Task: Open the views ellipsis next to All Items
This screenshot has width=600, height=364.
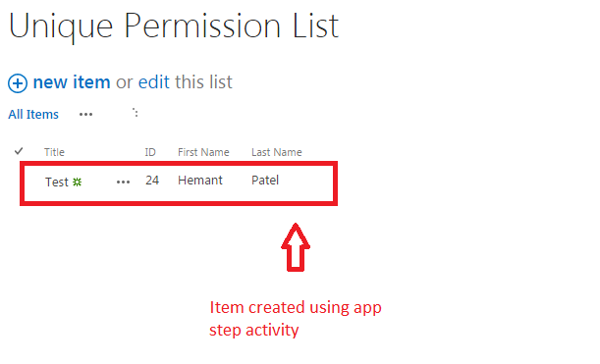Action: [x=85, y=115]
